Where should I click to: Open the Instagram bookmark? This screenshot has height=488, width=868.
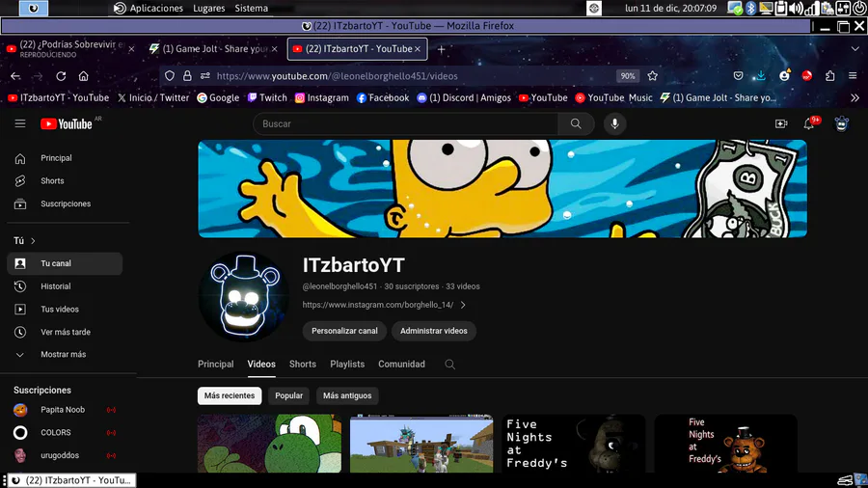321,98
